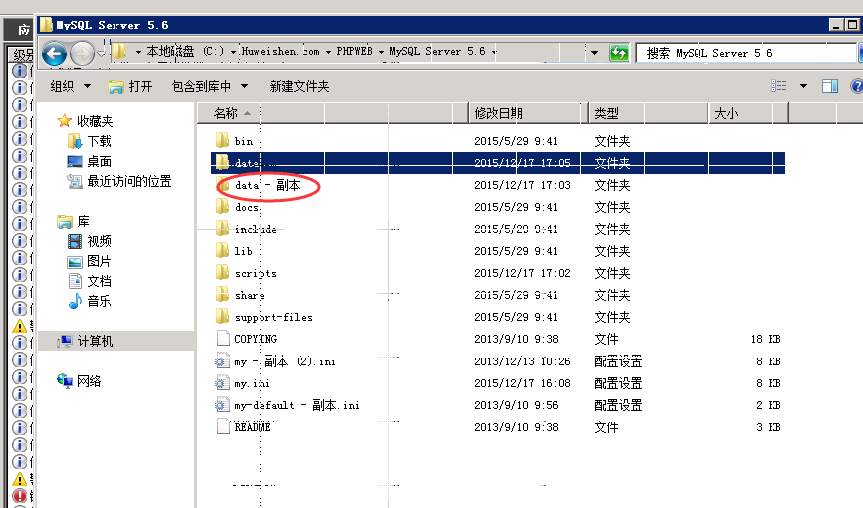Click in the 搜索 MySQL Server 5.6 search box

point(746,53)
